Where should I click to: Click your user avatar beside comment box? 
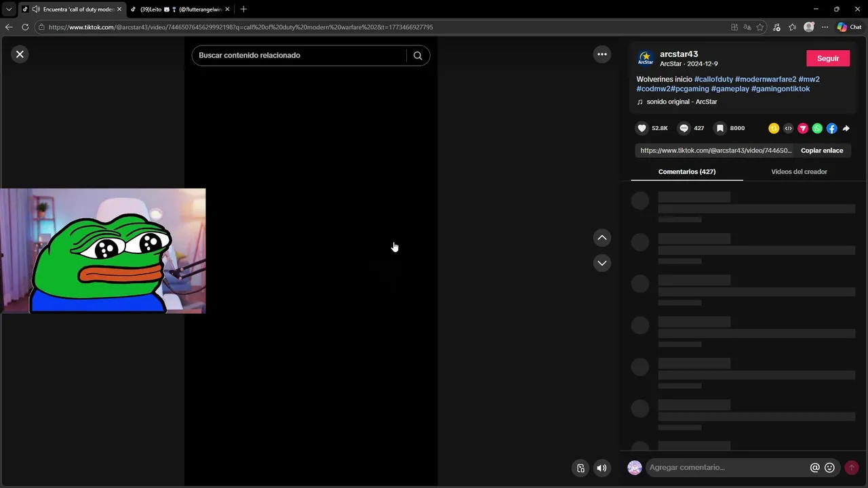635,468
